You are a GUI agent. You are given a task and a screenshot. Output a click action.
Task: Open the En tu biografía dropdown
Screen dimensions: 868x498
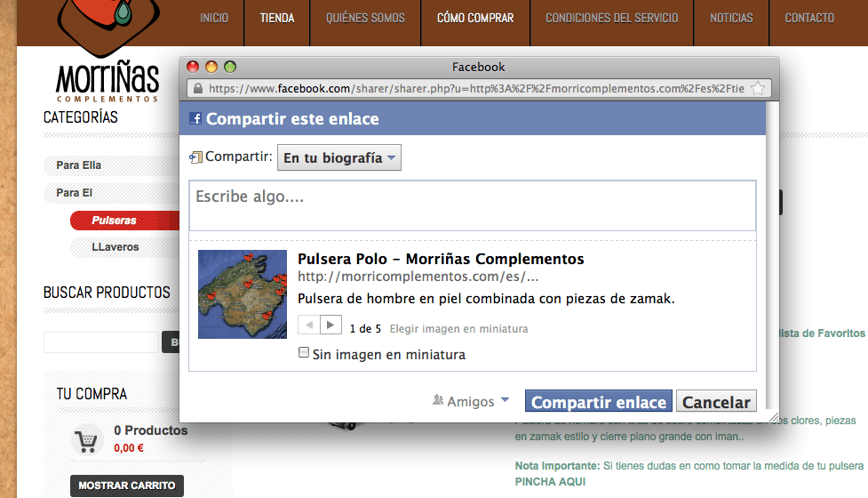(x=338, y=158)
